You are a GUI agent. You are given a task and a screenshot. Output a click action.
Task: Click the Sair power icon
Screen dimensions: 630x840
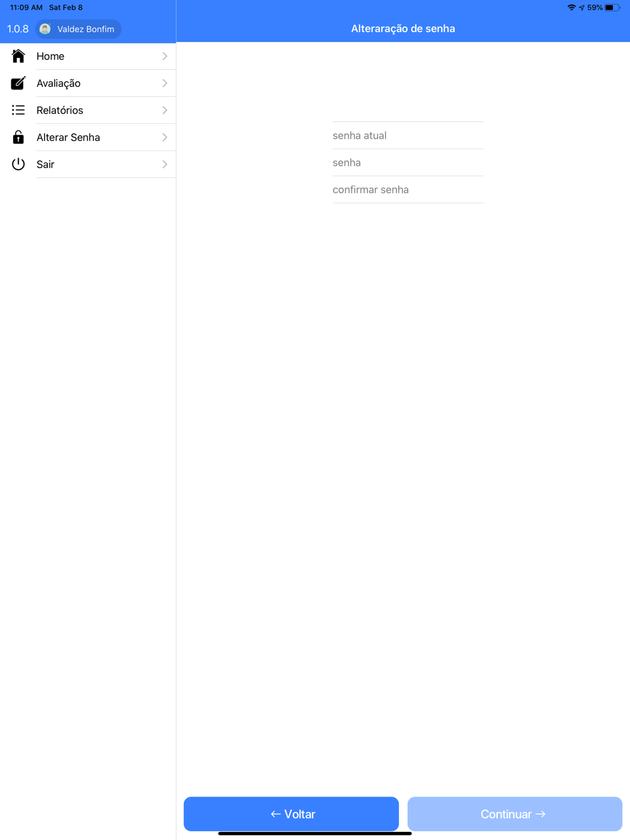18,164
